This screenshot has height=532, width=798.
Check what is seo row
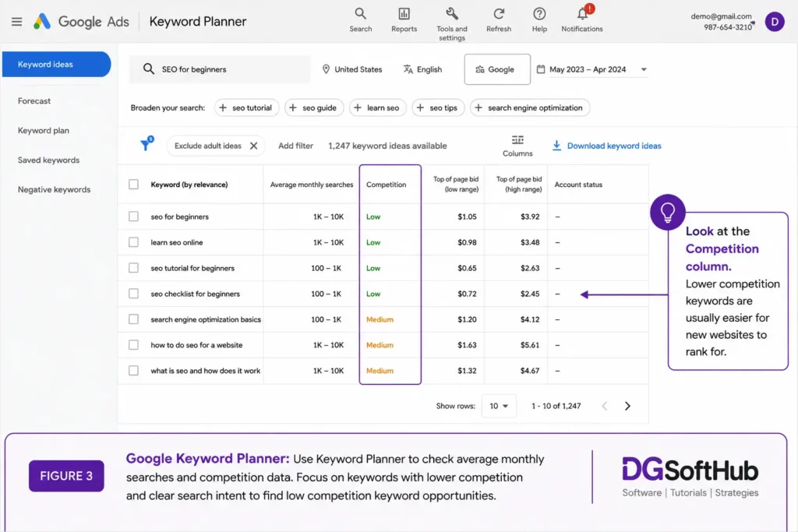click(x=133, y=371)
